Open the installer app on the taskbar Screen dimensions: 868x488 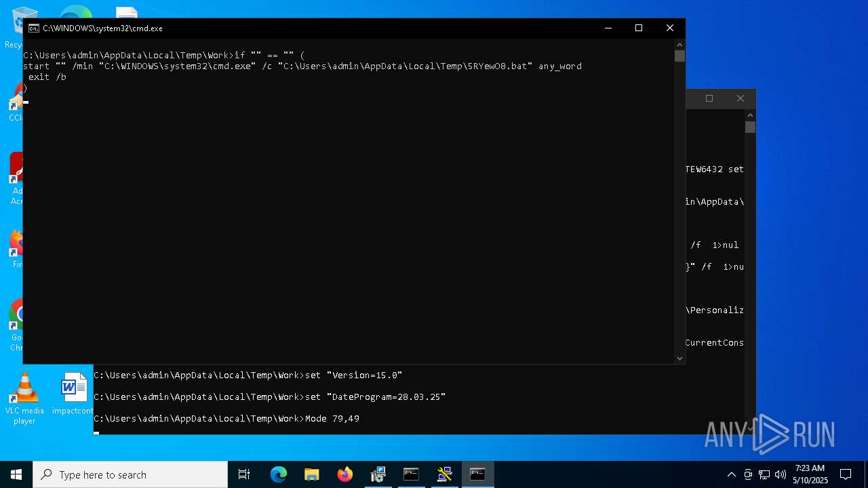378,474
